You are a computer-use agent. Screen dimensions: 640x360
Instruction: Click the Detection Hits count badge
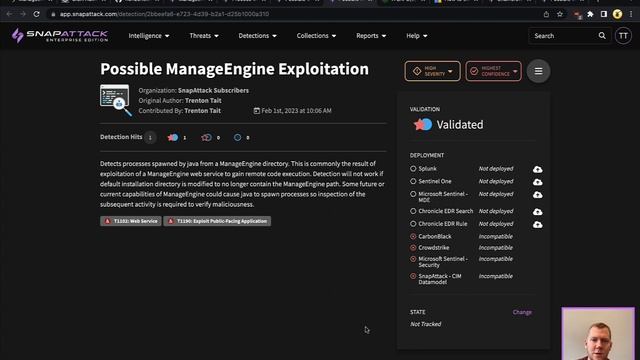(x=150, y=138)
